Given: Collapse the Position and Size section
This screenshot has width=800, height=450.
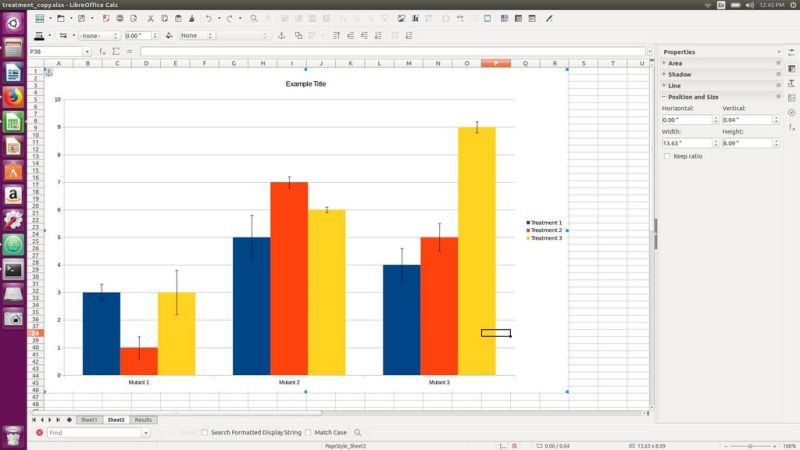Looking at the screenshot, I should [664, 97].
